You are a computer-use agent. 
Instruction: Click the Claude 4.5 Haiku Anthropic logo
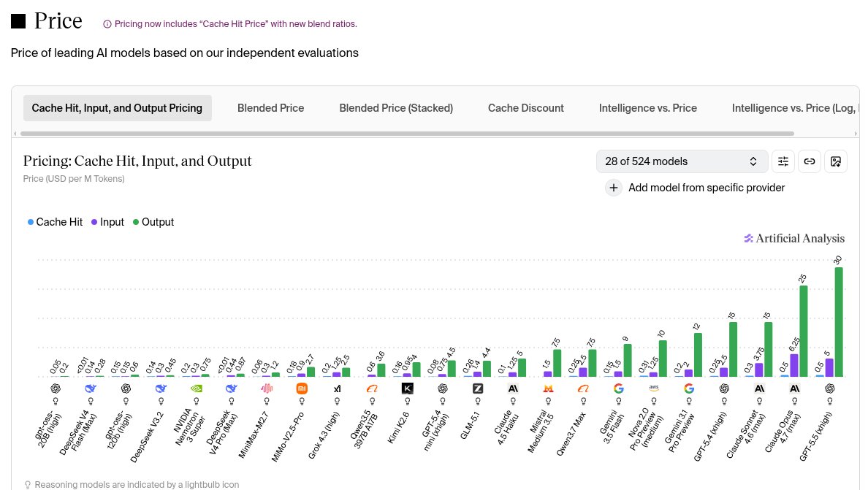click(513, 388)
